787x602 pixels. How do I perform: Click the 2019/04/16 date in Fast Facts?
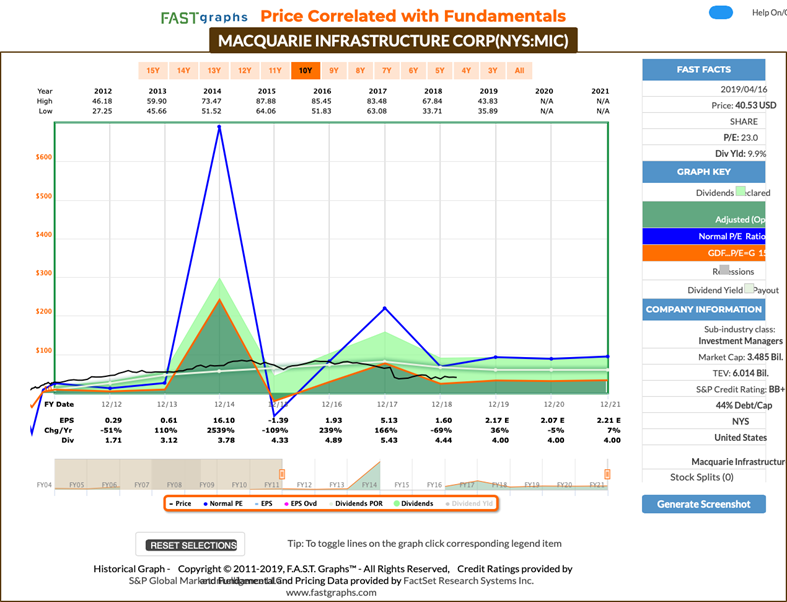744,89
